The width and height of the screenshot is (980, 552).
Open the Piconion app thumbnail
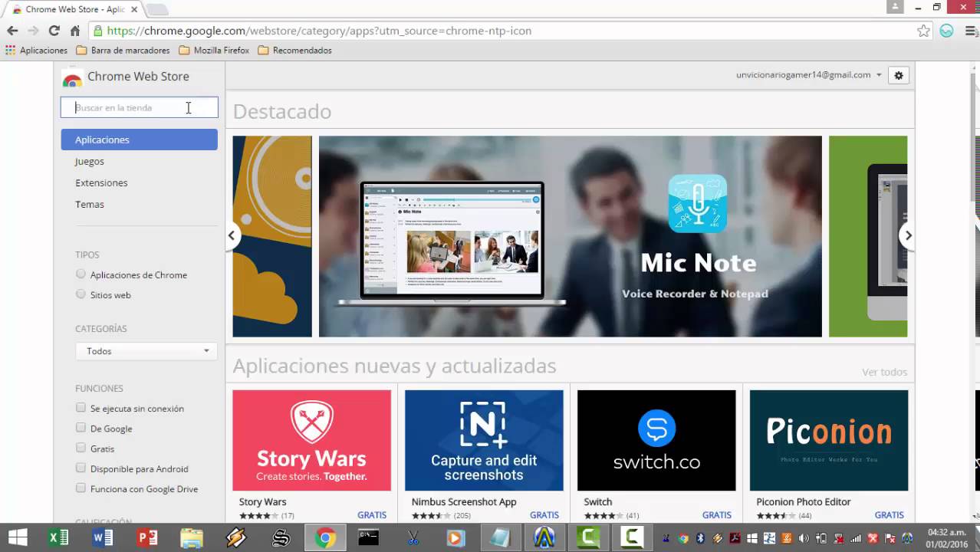(829, 440)
